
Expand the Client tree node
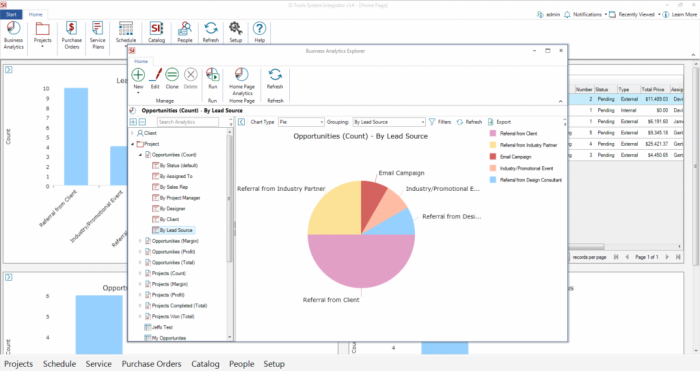click(x=133, y=133)
